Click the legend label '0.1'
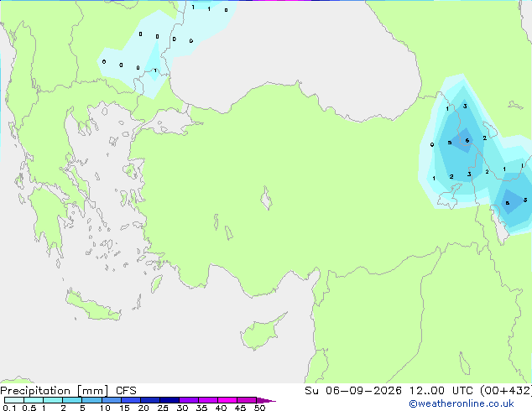Image resolution: width=532 pixels, height=411 pixels. (9, 408)
